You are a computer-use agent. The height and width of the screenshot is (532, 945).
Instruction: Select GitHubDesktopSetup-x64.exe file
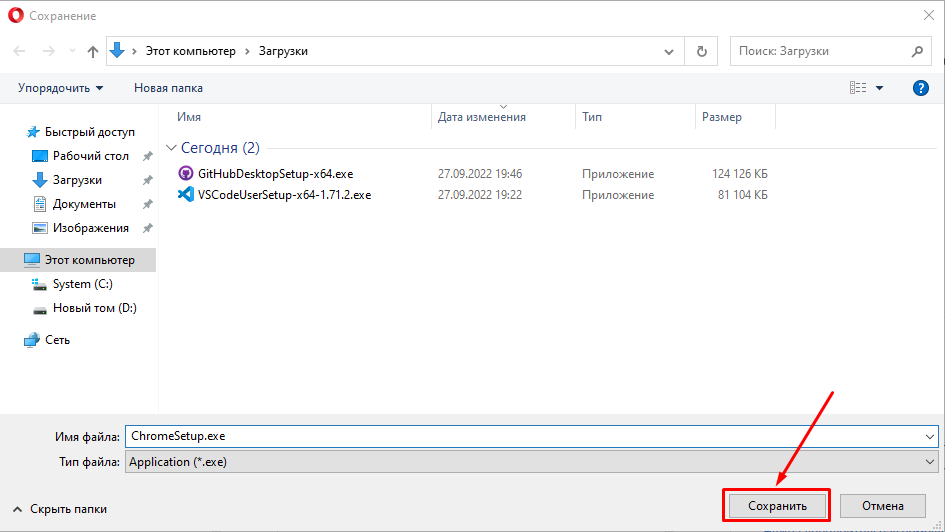(x=275, y=174)
